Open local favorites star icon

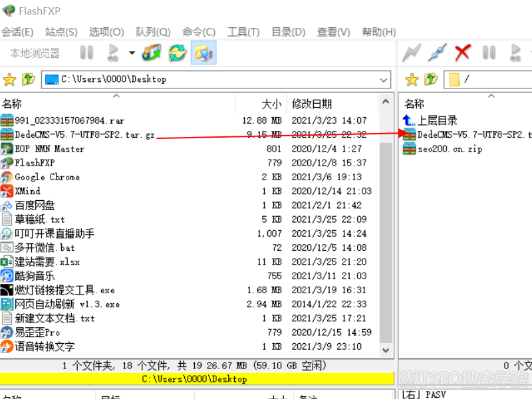coord(9,80)
